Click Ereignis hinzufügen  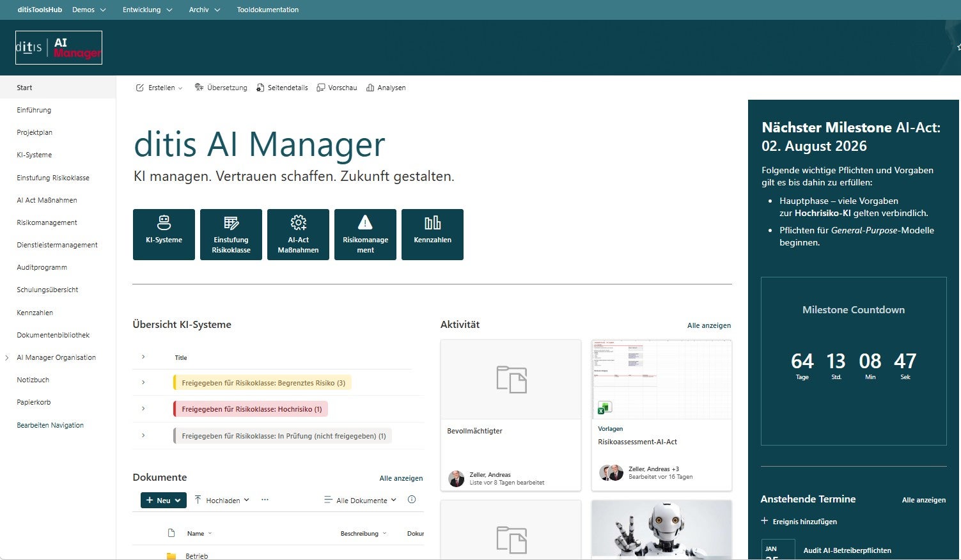click(x=799, y=521)
